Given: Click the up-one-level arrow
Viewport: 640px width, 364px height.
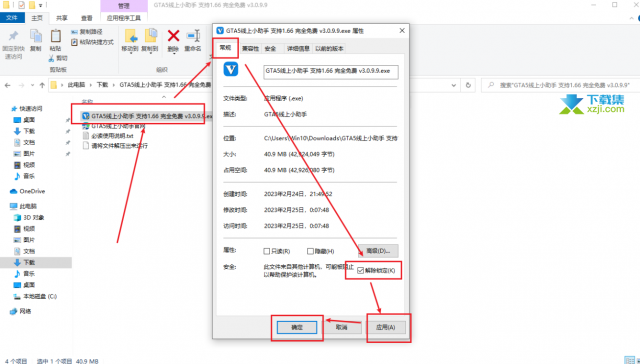Looking at the screenshot, I should click(42, 85).
